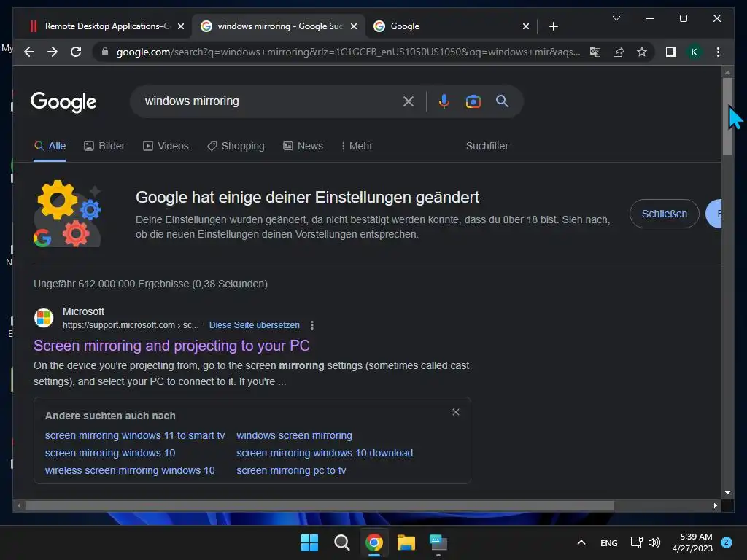Click the scroll down arrow

(x=727, y=493)
